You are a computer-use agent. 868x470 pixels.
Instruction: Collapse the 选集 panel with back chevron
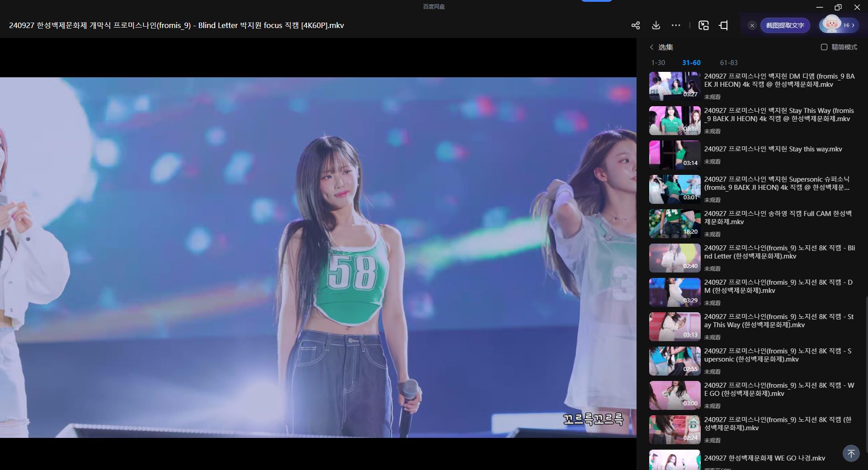[651, 47]
